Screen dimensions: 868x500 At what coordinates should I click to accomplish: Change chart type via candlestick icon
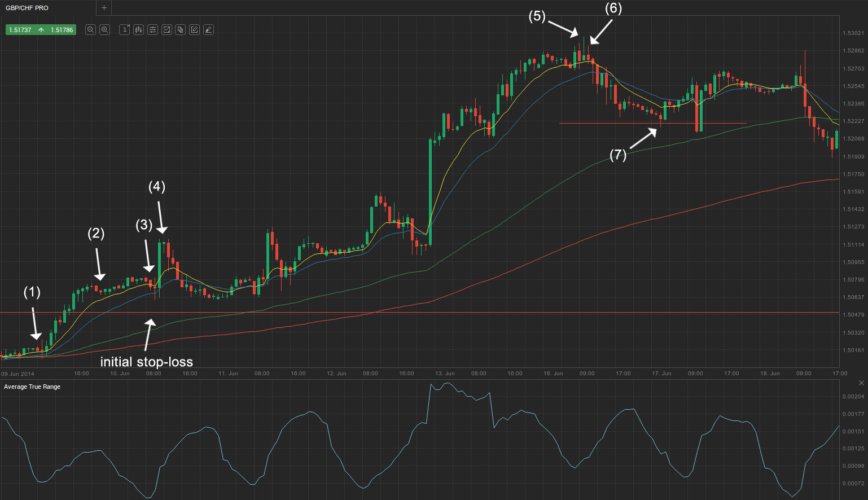coord(138,30)
